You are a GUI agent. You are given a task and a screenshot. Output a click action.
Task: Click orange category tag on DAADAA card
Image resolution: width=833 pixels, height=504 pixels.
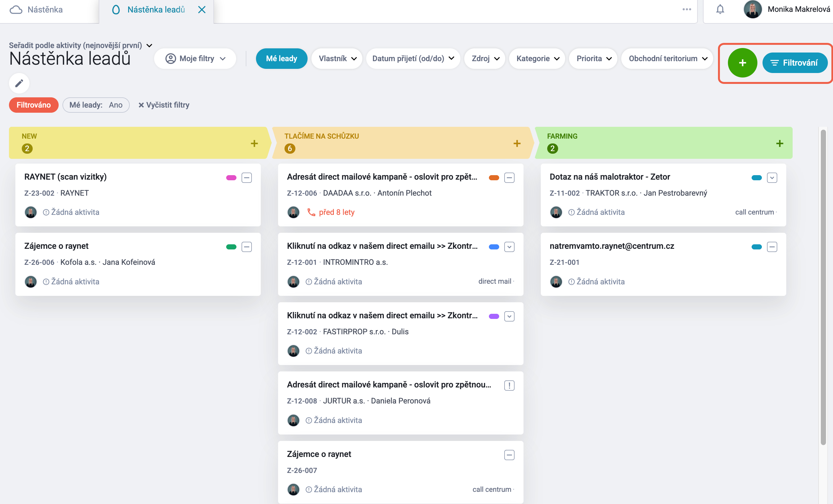(494, 178)
